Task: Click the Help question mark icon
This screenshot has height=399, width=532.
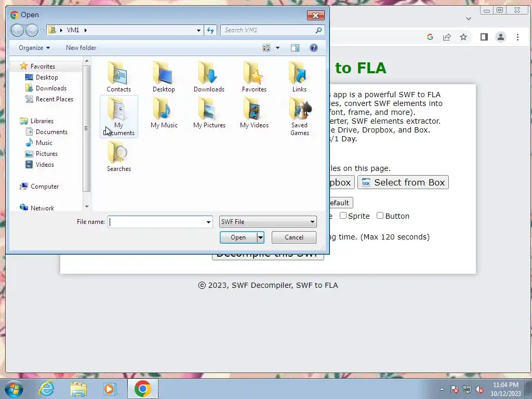Action: click(x=314, y=48)
